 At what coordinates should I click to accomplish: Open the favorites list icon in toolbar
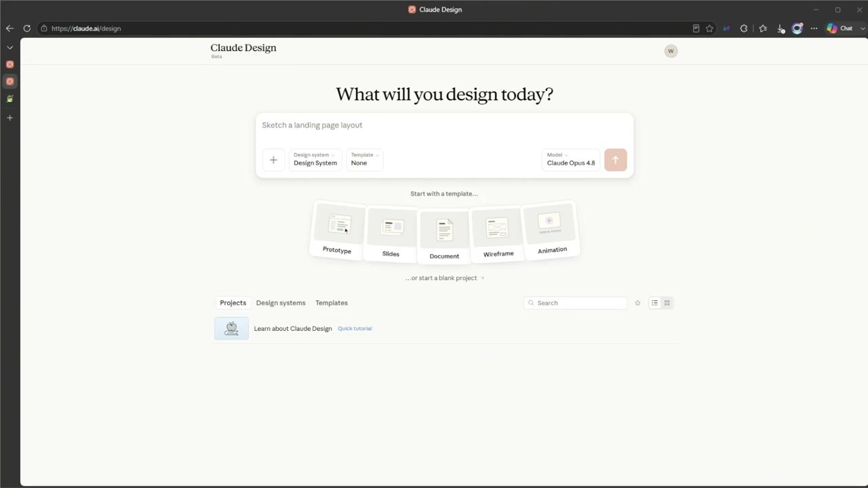click(763, 28)
